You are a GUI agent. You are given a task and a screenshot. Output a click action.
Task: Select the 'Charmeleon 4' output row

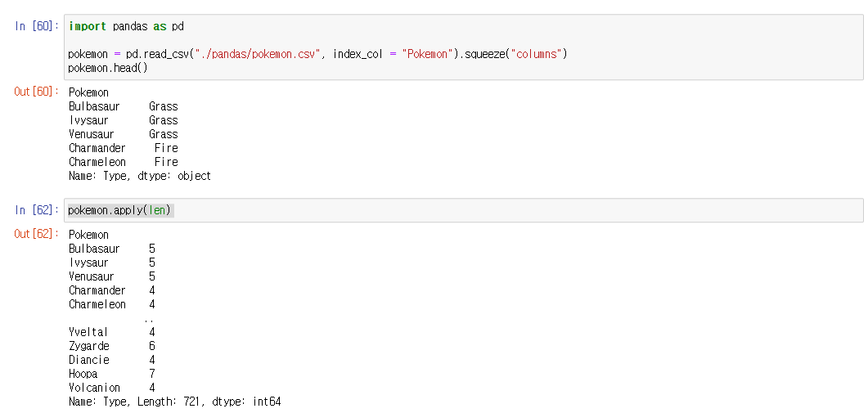(112, 304)
